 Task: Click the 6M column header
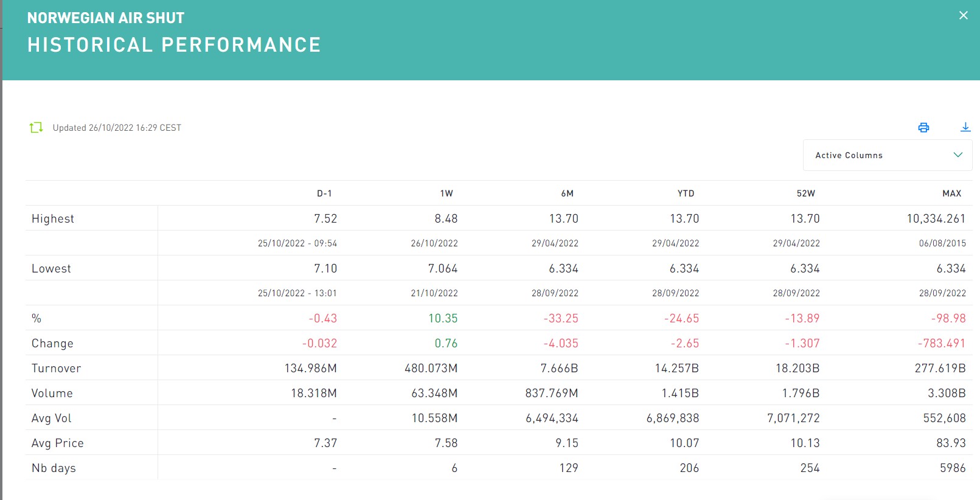click(567, 193)
